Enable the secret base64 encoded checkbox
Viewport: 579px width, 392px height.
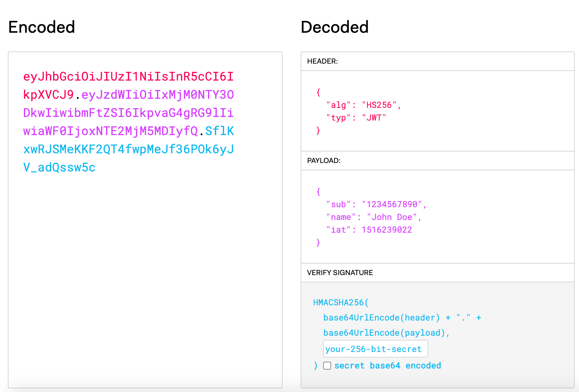click(327, 366)
